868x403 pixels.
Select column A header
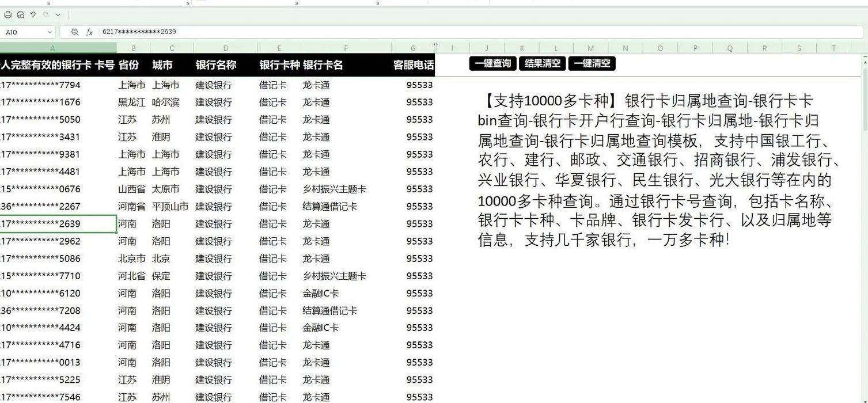58,48
